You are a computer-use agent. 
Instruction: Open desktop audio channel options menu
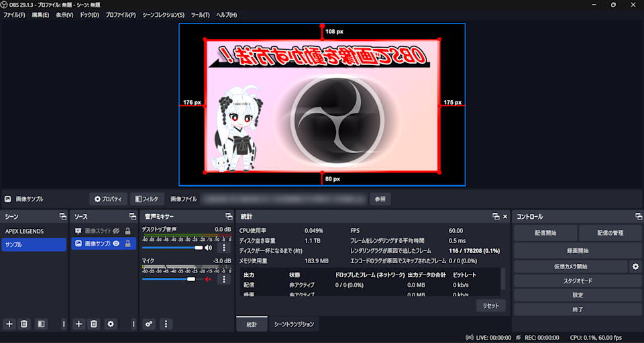(x=224, y=248)
